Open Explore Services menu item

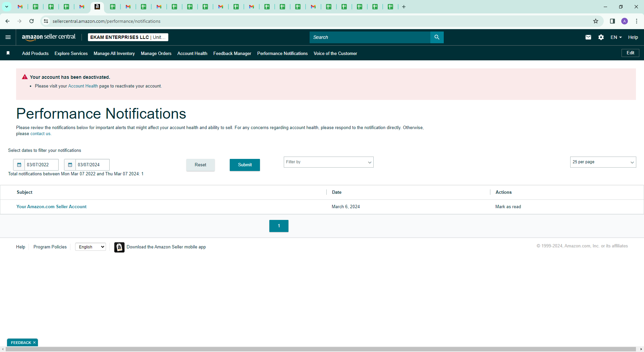(71, 53)
